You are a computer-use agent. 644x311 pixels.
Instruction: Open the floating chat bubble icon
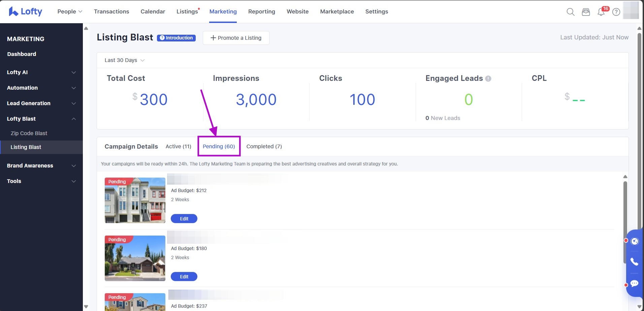[634, 284]
